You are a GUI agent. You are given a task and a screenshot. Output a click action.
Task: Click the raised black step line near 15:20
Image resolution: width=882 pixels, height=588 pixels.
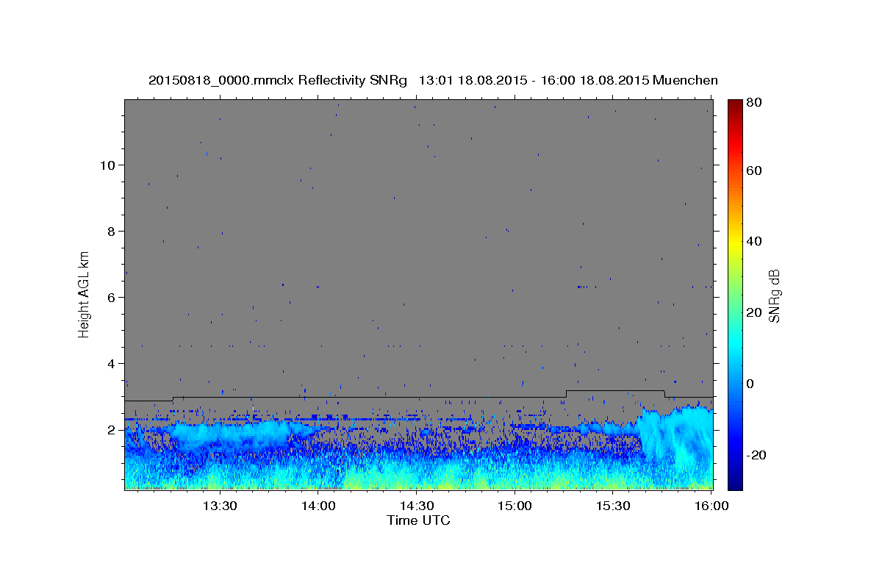[615, 391]
